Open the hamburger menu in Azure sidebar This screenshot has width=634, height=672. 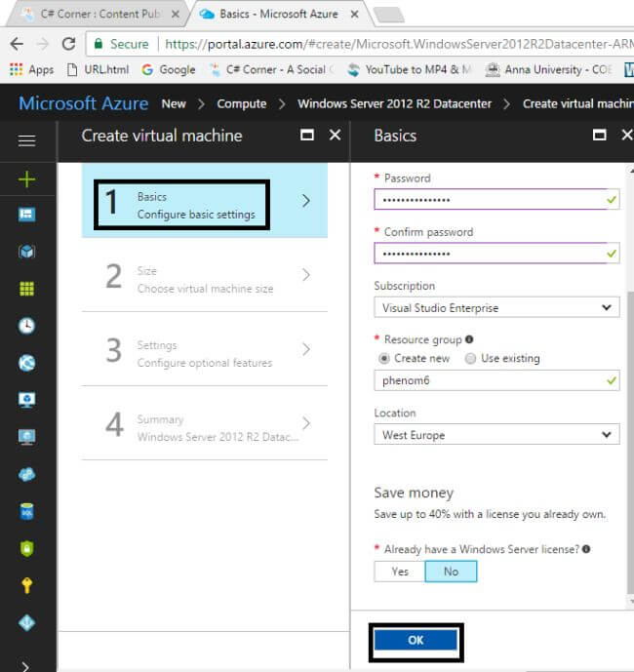(26, 140)
